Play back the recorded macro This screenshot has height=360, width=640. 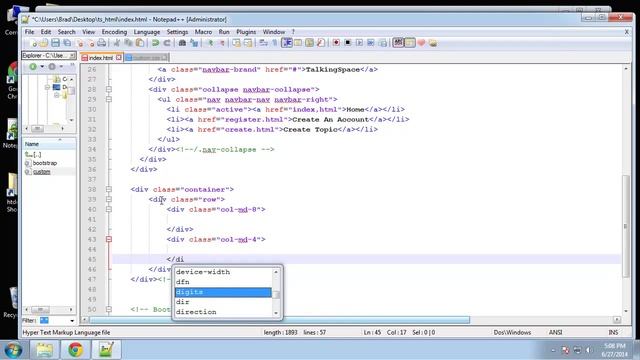359,43
